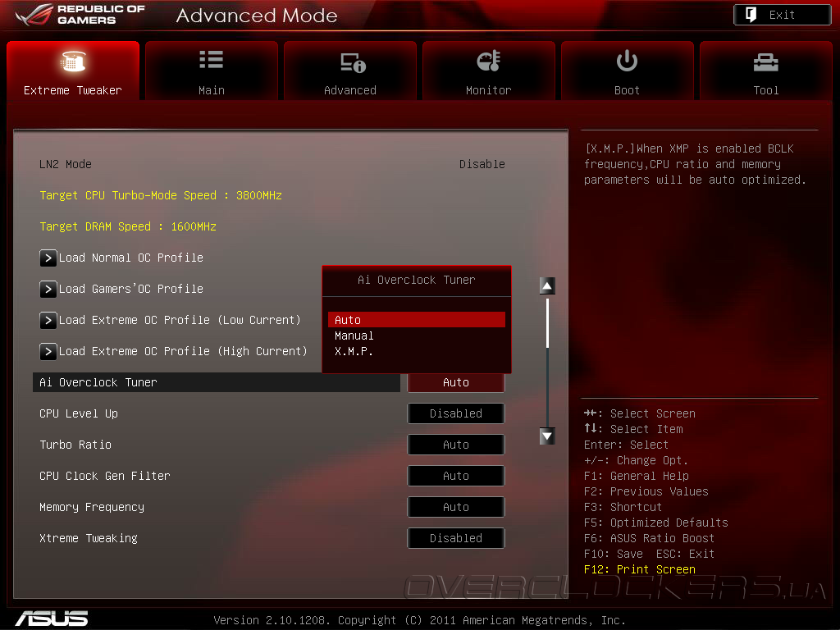
Task: Select Load Gamers' OC Profile
Action: click(x=130, y=290)
